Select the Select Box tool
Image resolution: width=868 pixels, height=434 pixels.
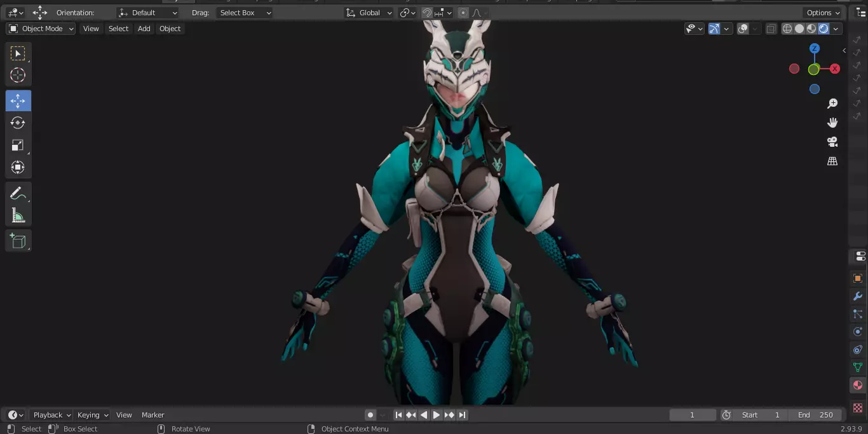click(x=18, y=53)
